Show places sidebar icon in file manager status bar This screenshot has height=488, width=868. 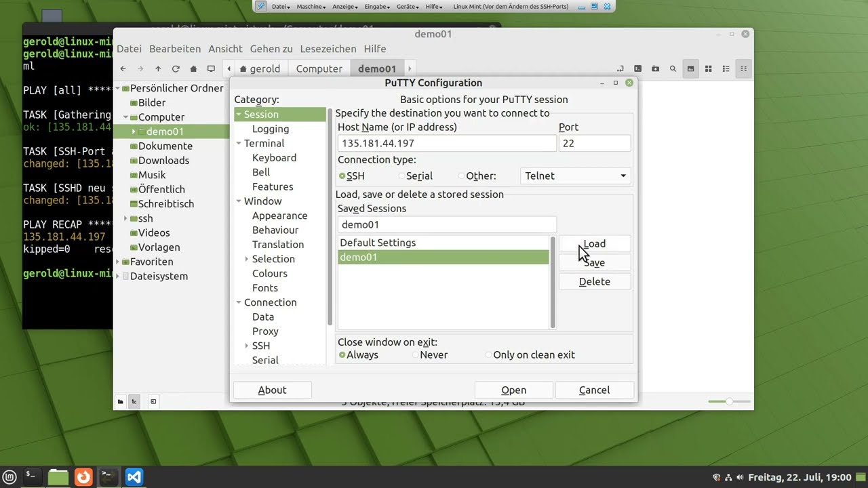pyautogui.click(x=120, y=401)
